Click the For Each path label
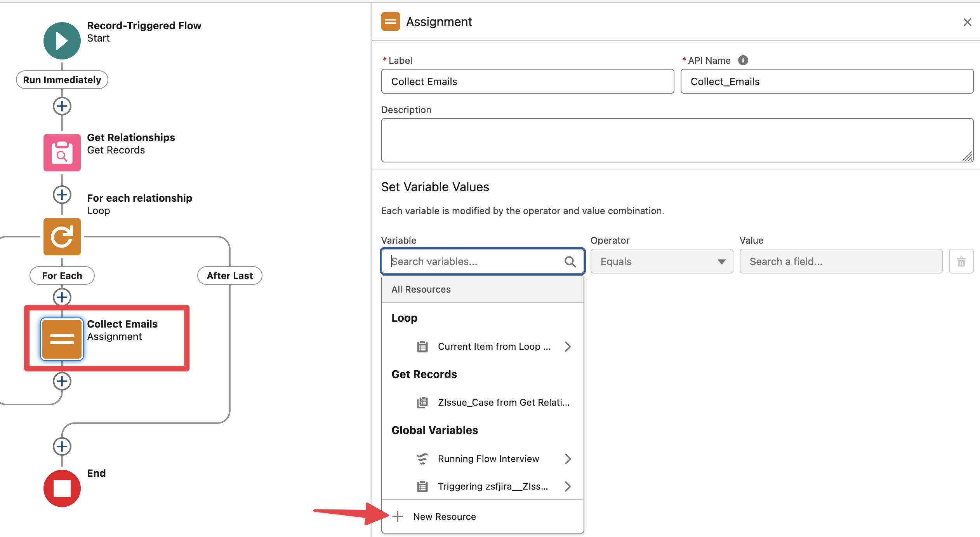Screen dimensions: 980x537 coord(62,275)
